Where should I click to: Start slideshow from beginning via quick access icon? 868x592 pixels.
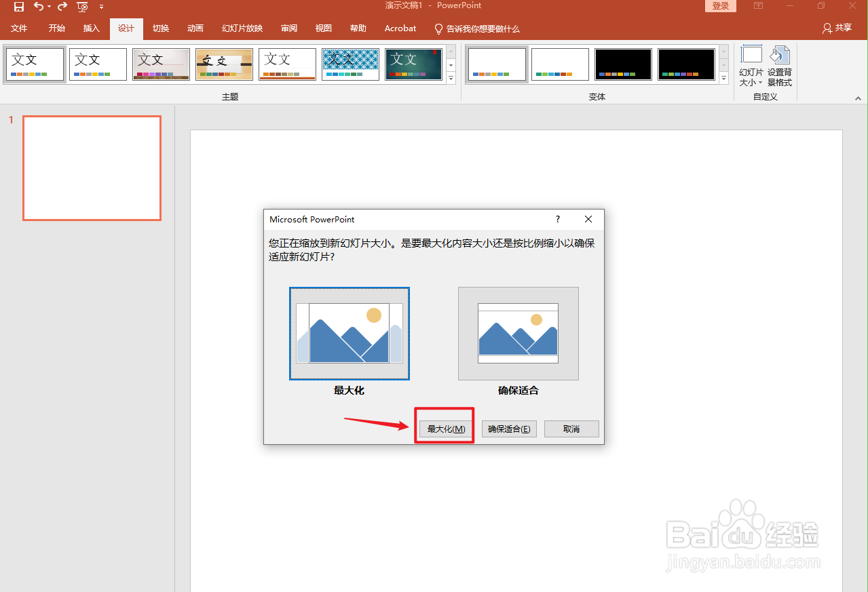(83, 7)
